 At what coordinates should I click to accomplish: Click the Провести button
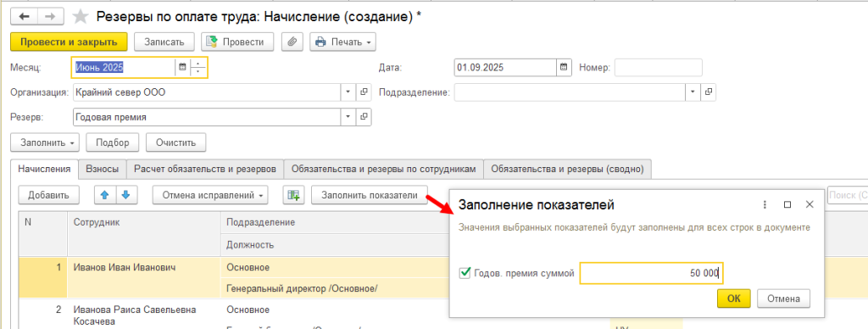point(237,42)
